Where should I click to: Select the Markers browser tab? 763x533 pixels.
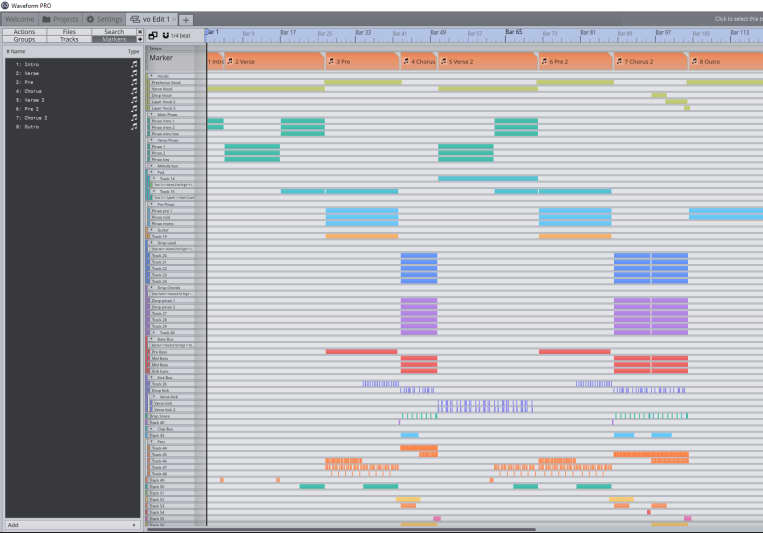[x=114, y=39]
